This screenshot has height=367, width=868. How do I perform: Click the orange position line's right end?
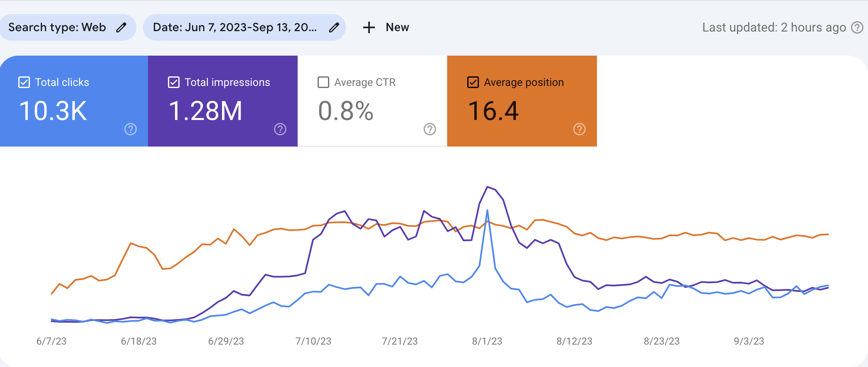tap(828, 235)
